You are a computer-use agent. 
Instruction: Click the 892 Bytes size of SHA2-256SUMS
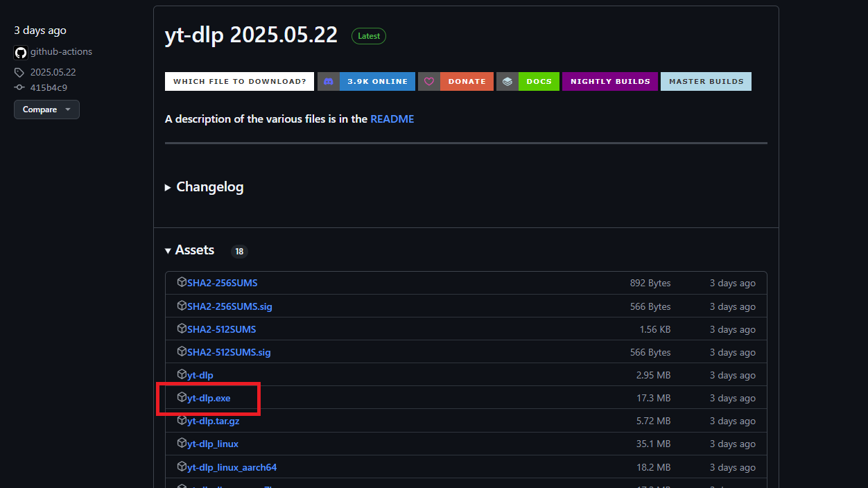pyautogui.click(x=650, y=283)
